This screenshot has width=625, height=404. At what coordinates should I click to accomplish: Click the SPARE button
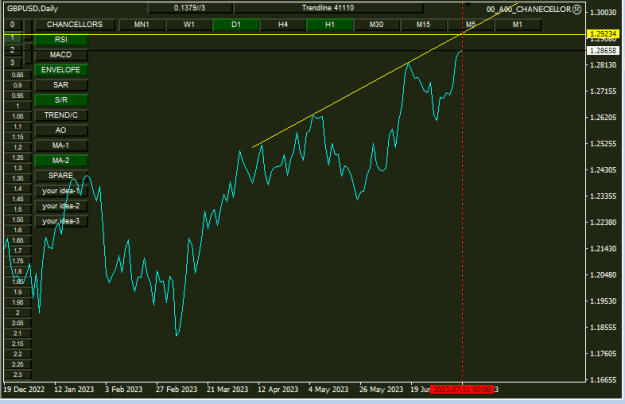[x=61, y=176]
